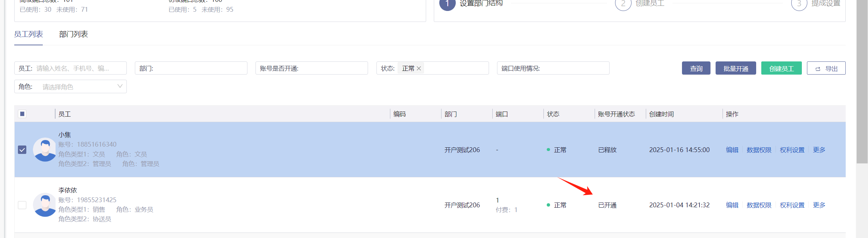Remove the 正常 status filter tag

(419, 68)
